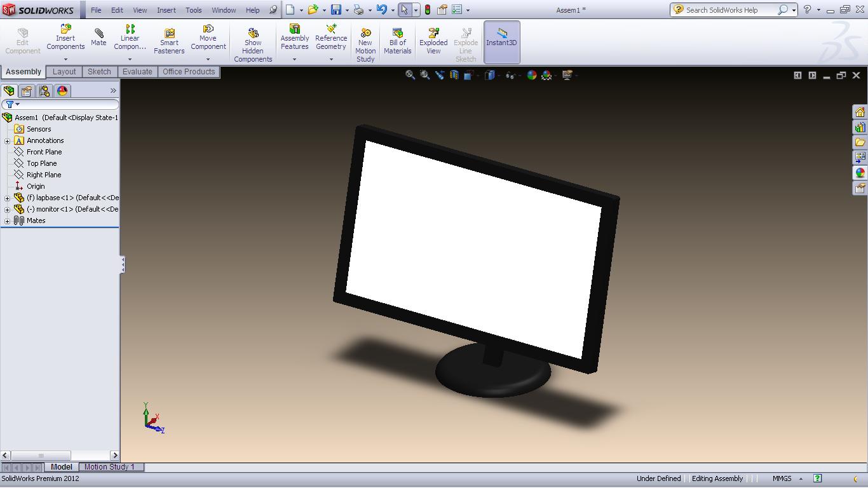Create an Exploded View
868x488 pixels.
(x=433, y=41)
